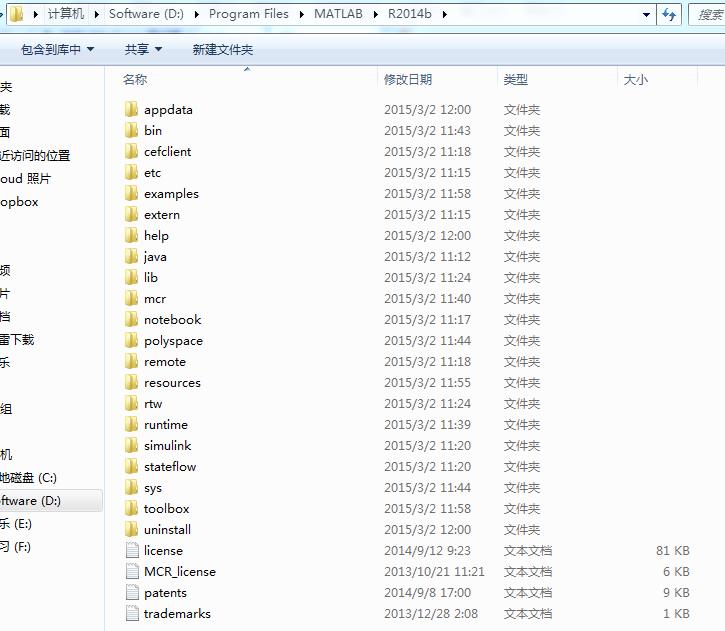Select Software (D:) drive in sidebar
Viewport: 725px width, 631px height.
coord(51,501)
